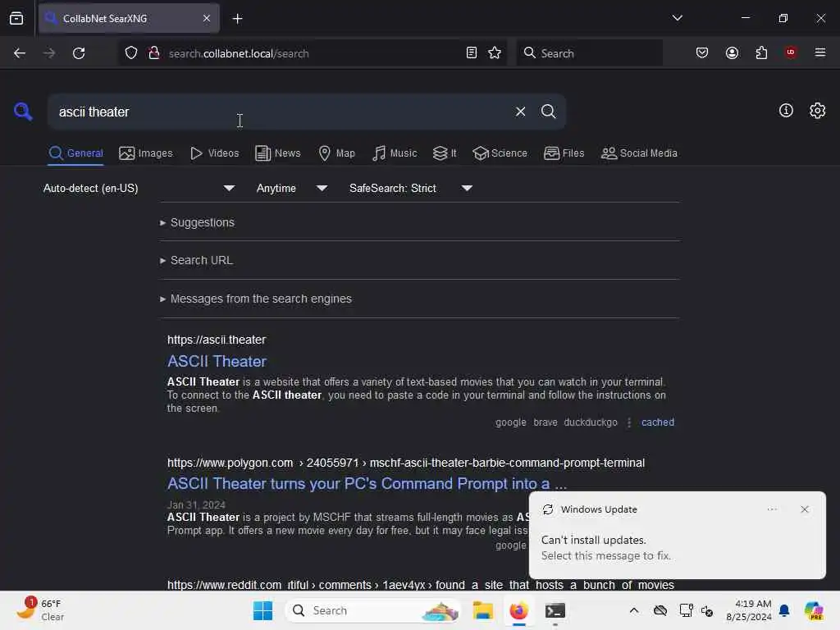Open File Explorer from taskbar
The height and width of the screenshot is (630, 840).
coord(482,610)
